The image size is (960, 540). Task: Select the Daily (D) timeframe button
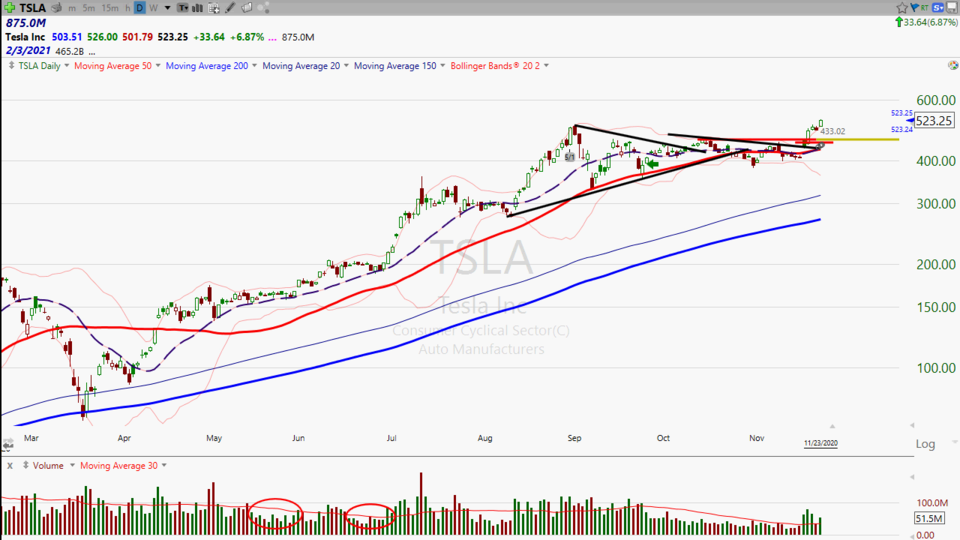click(140, 8)
